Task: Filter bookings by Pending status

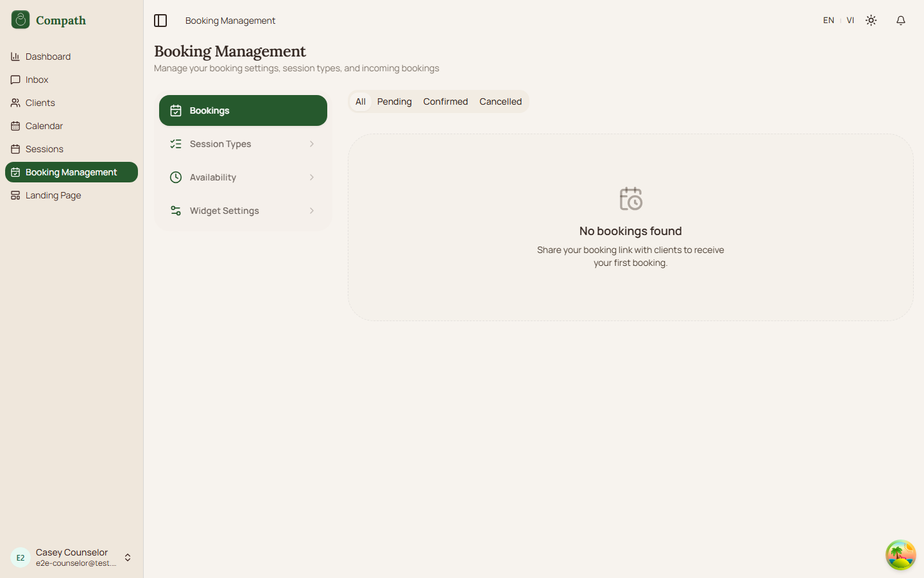Action: coord(394,101)
